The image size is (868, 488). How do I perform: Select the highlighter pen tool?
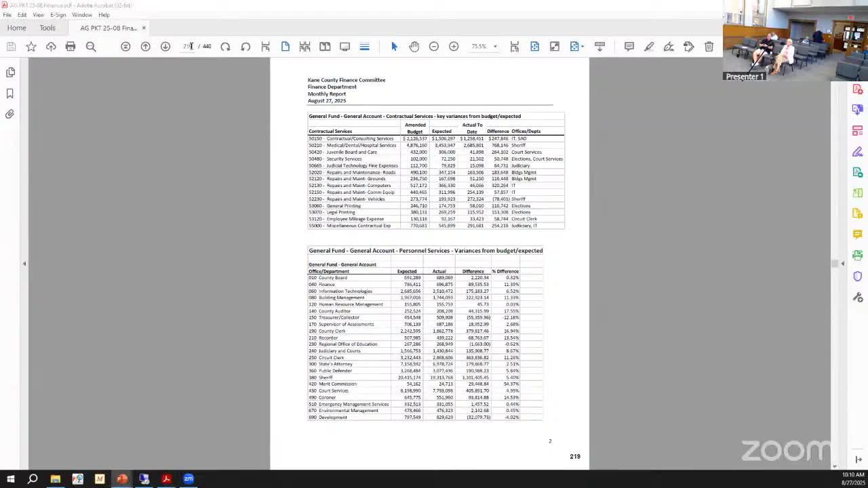[649, 46]
